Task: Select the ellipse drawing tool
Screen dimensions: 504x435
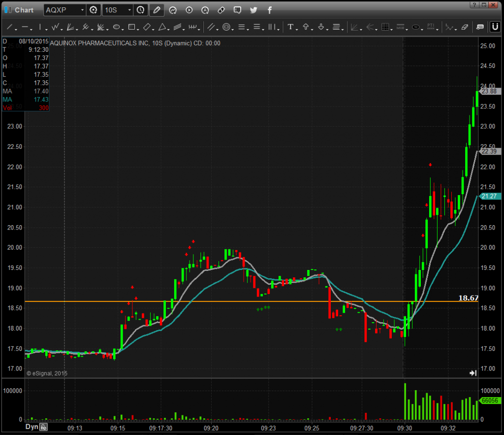Action: coord(116,27)
